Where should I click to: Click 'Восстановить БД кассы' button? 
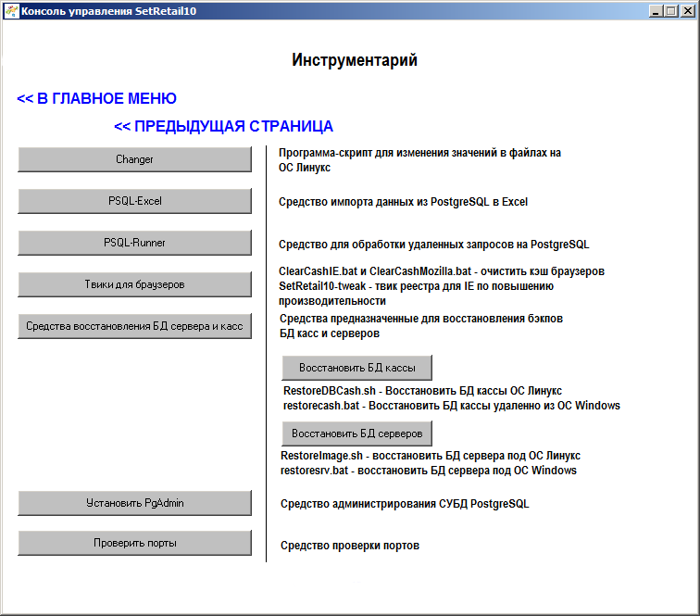click(x=356, y=368)
